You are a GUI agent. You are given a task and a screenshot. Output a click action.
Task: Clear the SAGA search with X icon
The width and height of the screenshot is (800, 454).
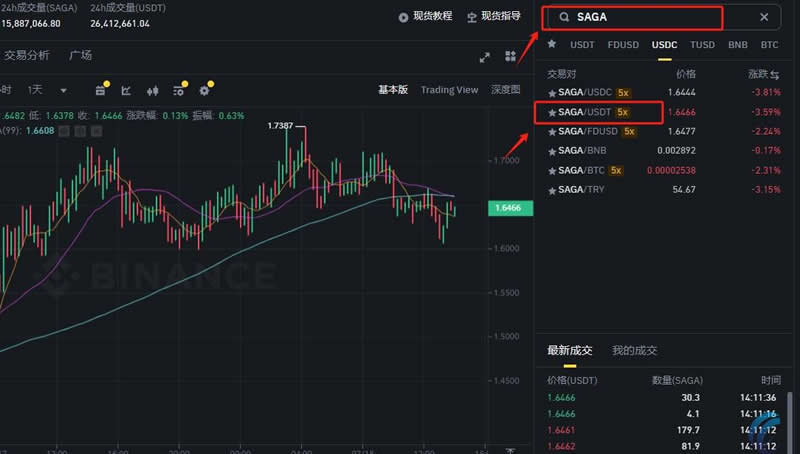(x=764, y=17)
